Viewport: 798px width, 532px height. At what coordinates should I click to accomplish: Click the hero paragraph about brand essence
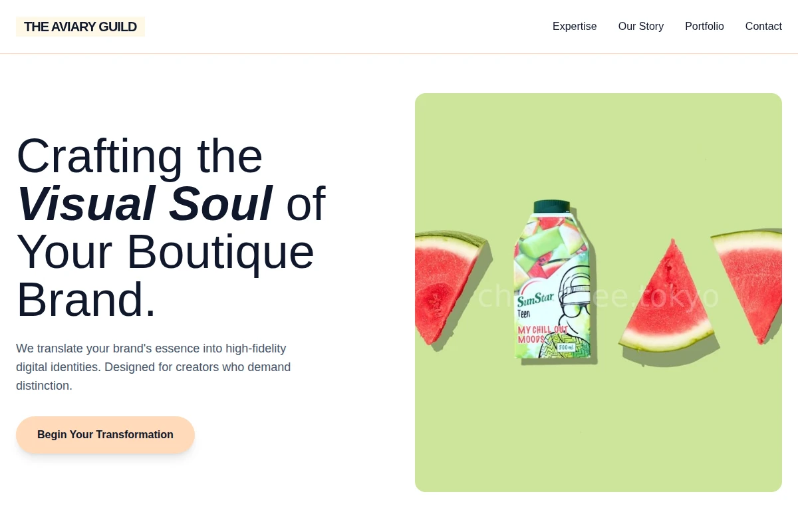coord(154,367)
